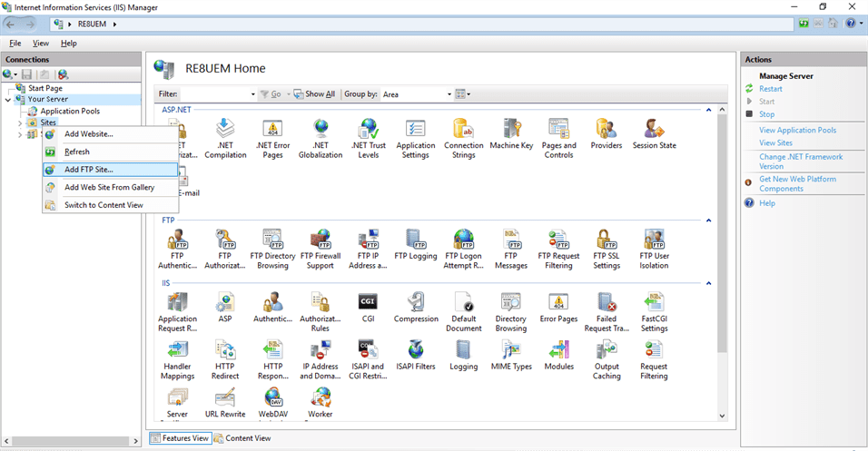The image size is (868, 451).
Task: Click Get New Web Platform Components
Action: [798, 183]
